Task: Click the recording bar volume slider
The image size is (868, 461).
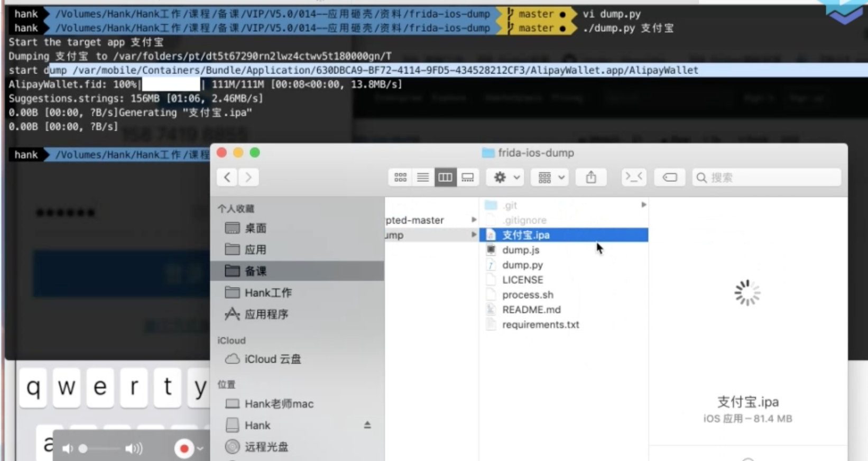Action: point(99,449)
